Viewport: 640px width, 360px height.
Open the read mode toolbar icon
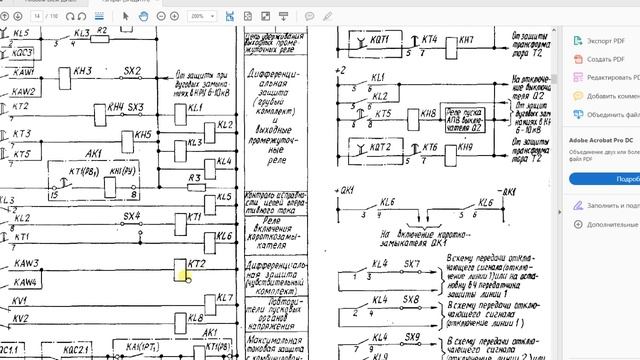point(283,16)
